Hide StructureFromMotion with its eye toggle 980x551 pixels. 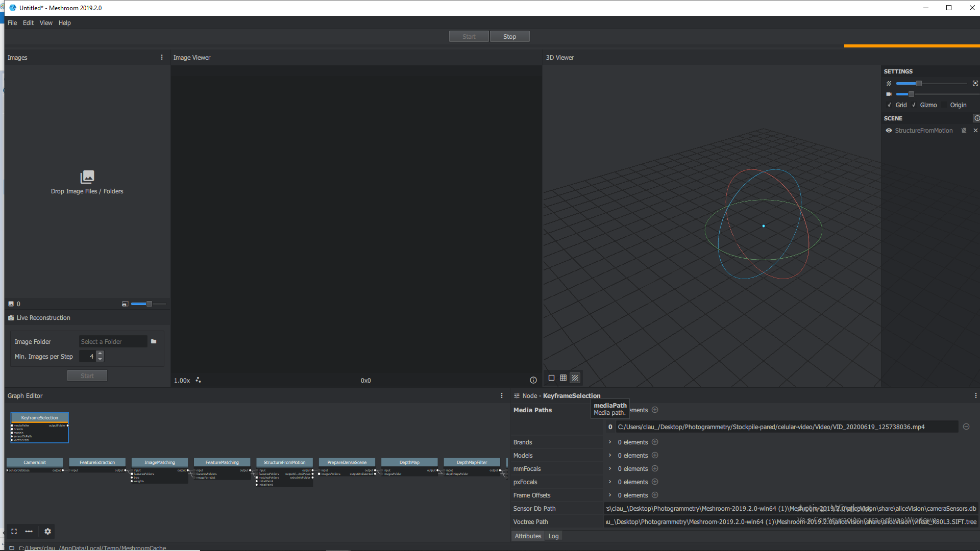point(889,131)
